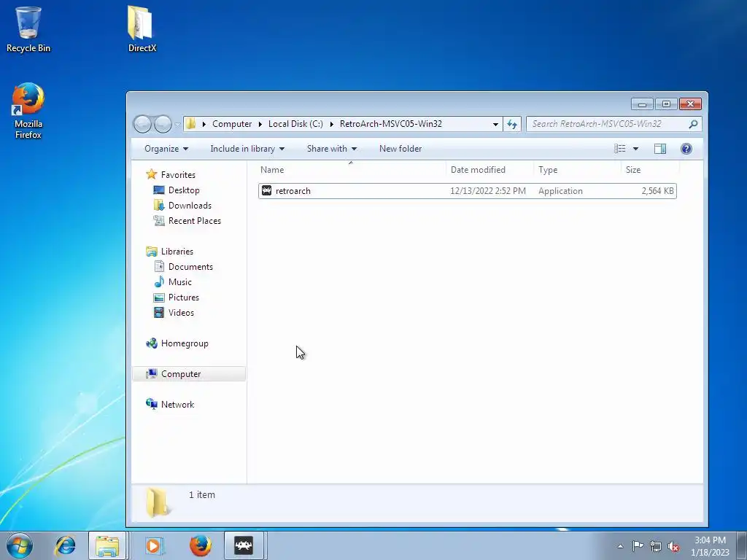Select Network in the navigation pane
This screenshot has height=560, width=747.
coord(177,404)
